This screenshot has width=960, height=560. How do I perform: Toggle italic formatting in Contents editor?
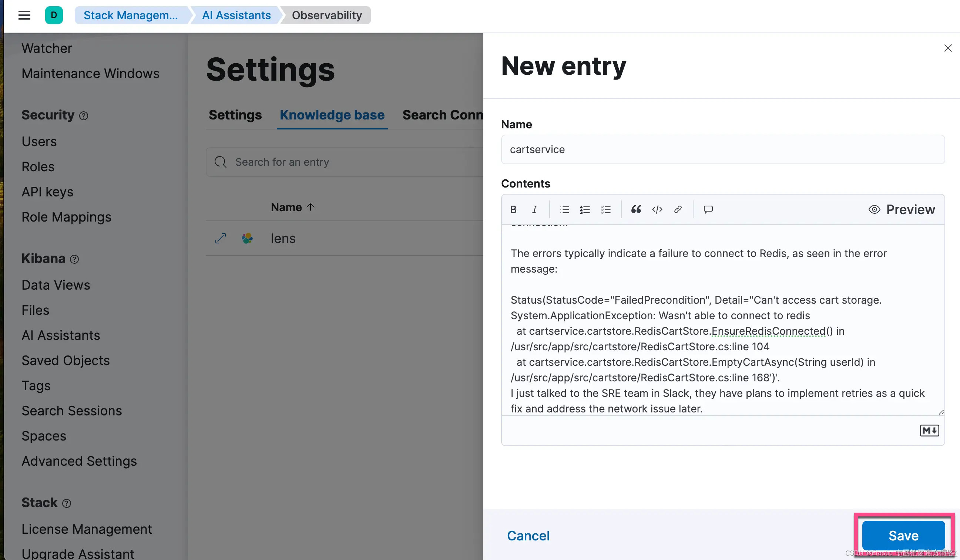534,209
